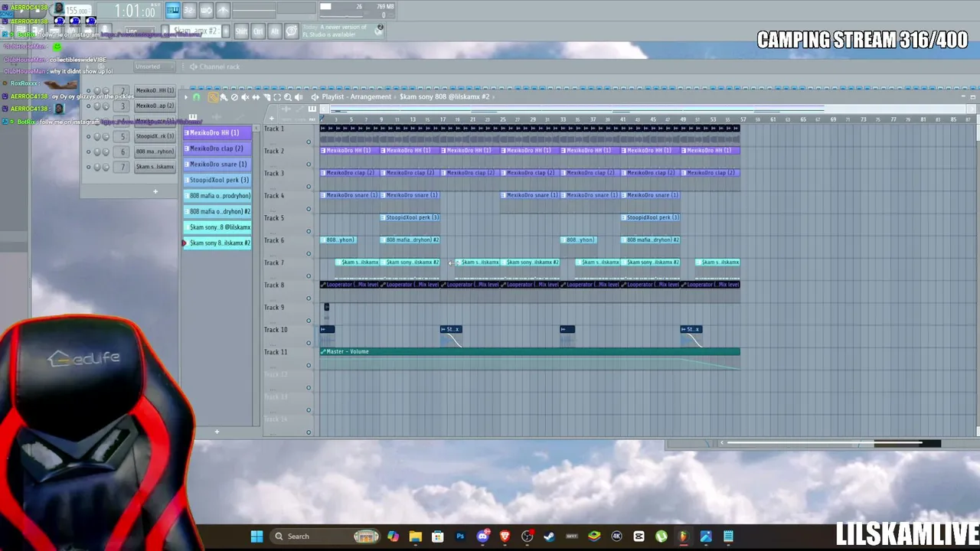Select 808 mafia o..prodryhon) pattern in picker
Viewport: 980px width, 551px height.
217,195
